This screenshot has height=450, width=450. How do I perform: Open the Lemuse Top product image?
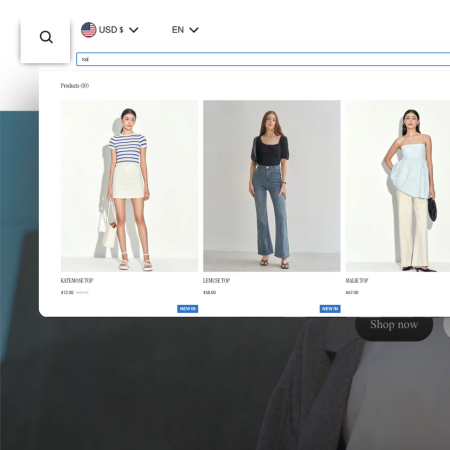272,186
